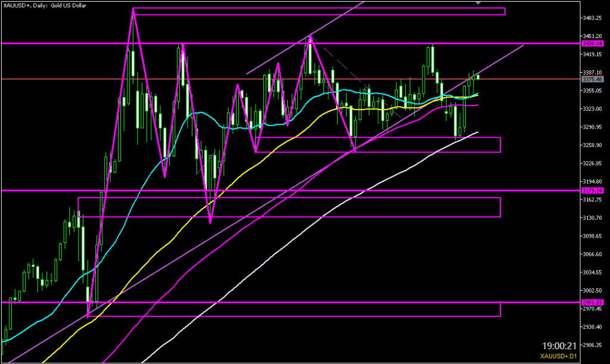Click the 3387.10 price axis value
Screen dimensions: 610x364
(593, 72)
